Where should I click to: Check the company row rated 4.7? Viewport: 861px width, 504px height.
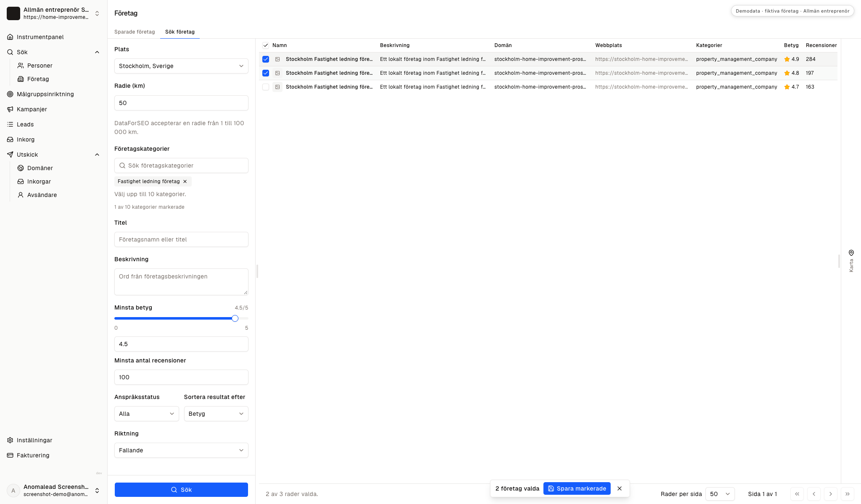coord(266,87)
